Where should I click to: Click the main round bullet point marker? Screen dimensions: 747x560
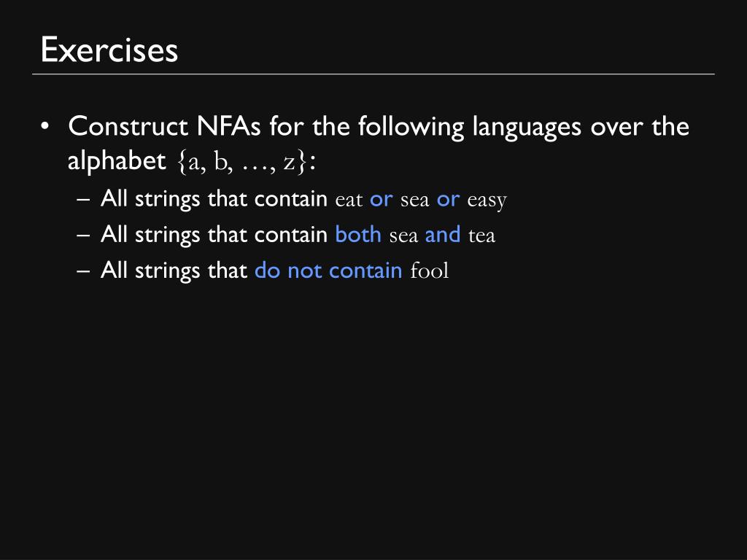[x=44, y=127]
